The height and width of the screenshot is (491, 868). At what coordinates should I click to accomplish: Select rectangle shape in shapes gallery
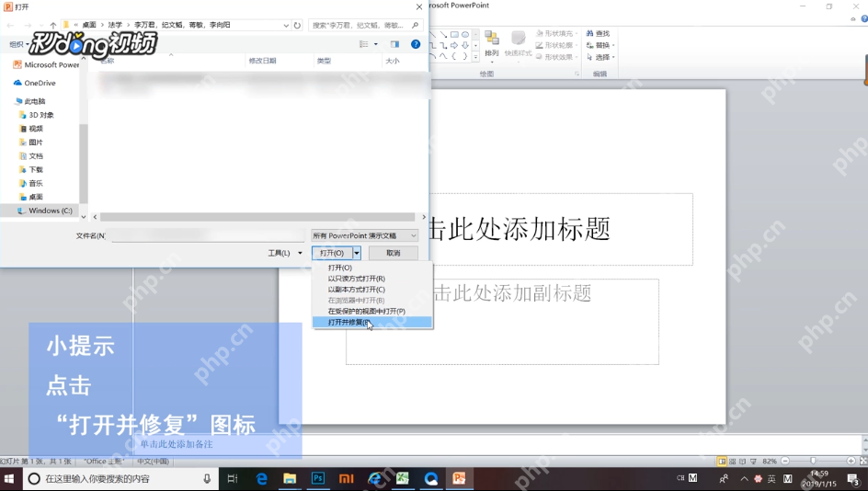(x=454, y=34)
